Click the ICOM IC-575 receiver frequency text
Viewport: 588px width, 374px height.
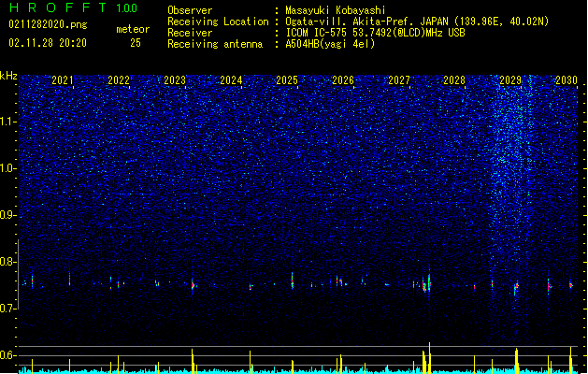(x=376, y=33)
